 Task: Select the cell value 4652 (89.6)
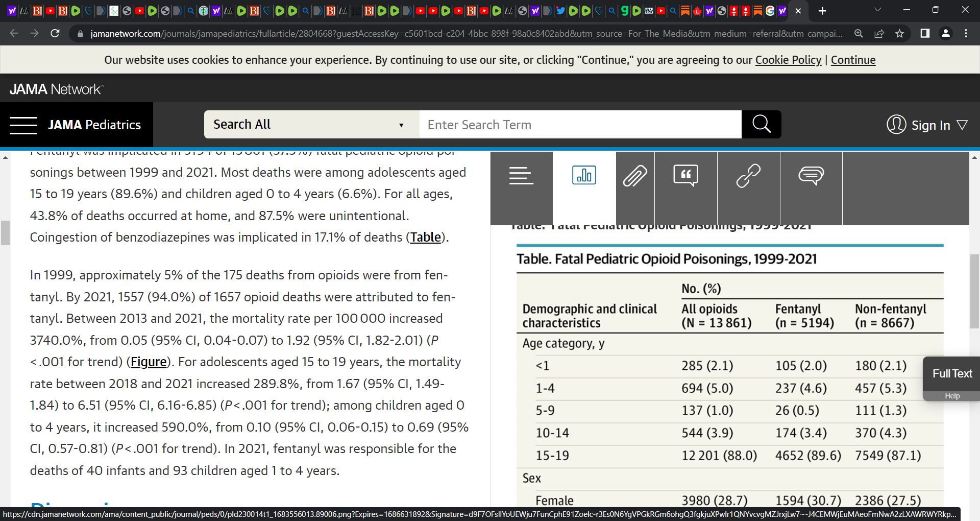point(808,456)
